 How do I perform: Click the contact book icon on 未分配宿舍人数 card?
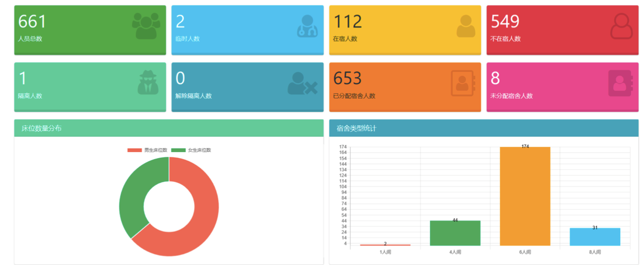pos(620,83)
